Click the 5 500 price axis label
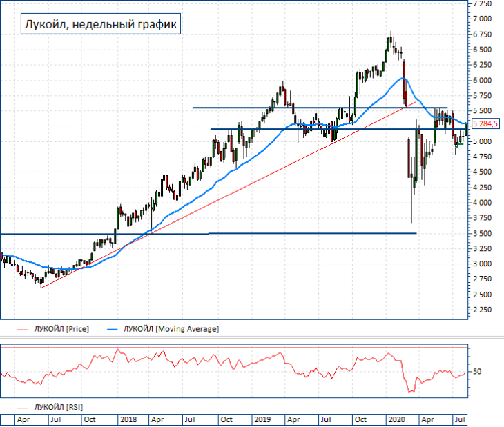The width and height of the screenshot is (504, 427). coord(482,111)
